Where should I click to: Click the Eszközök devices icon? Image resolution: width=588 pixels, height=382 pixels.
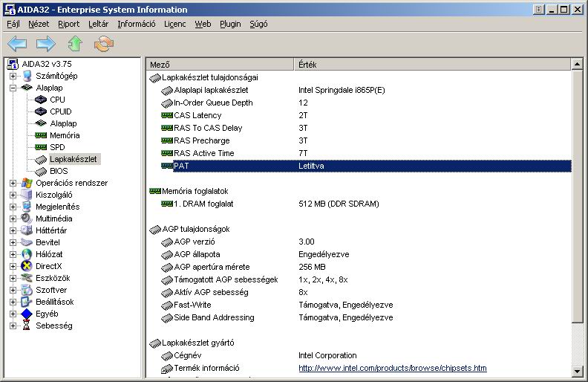point(27,278)
